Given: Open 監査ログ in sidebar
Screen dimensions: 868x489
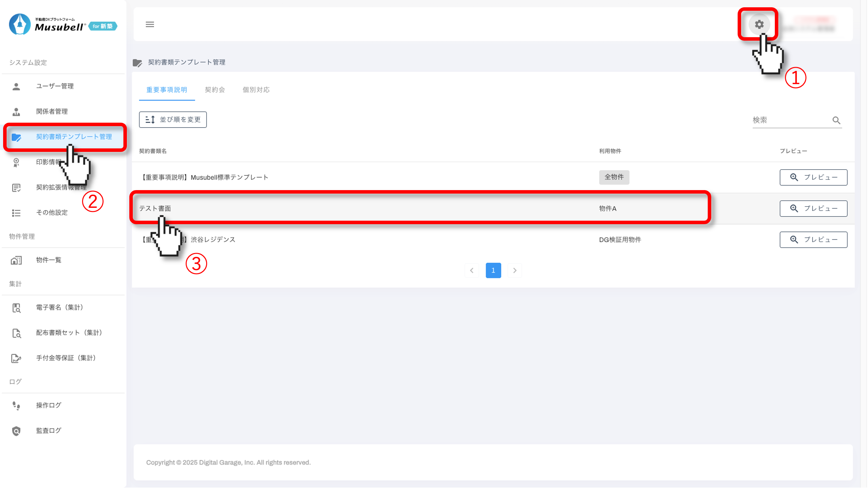Looking at the screenshot, I should tap(49, 431).
